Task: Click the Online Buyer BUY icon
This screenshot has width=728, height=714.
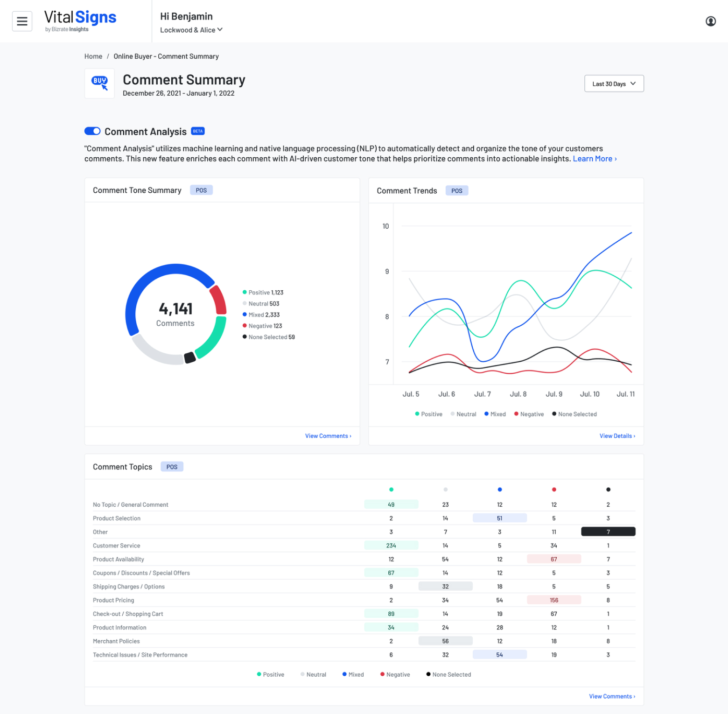Action: coord(99,83)
